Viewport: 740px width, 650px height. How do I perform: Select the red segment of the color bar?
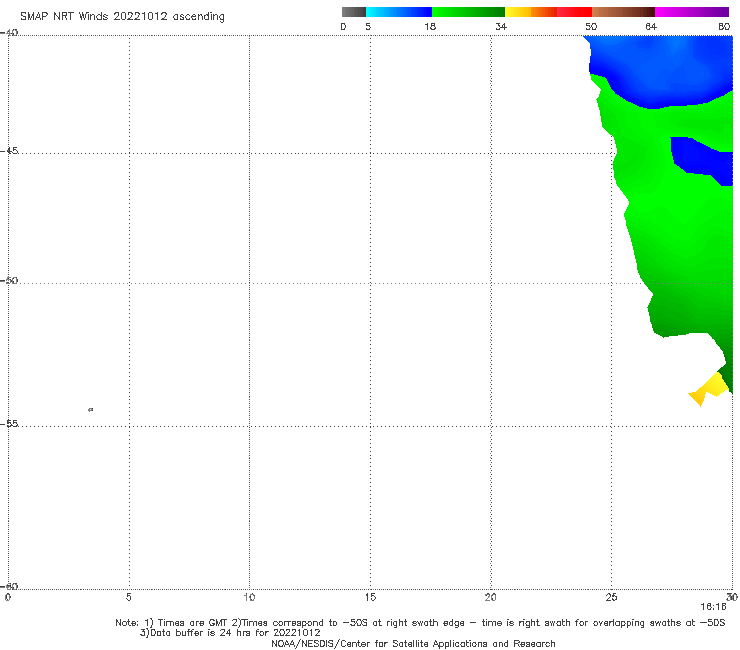574,12
